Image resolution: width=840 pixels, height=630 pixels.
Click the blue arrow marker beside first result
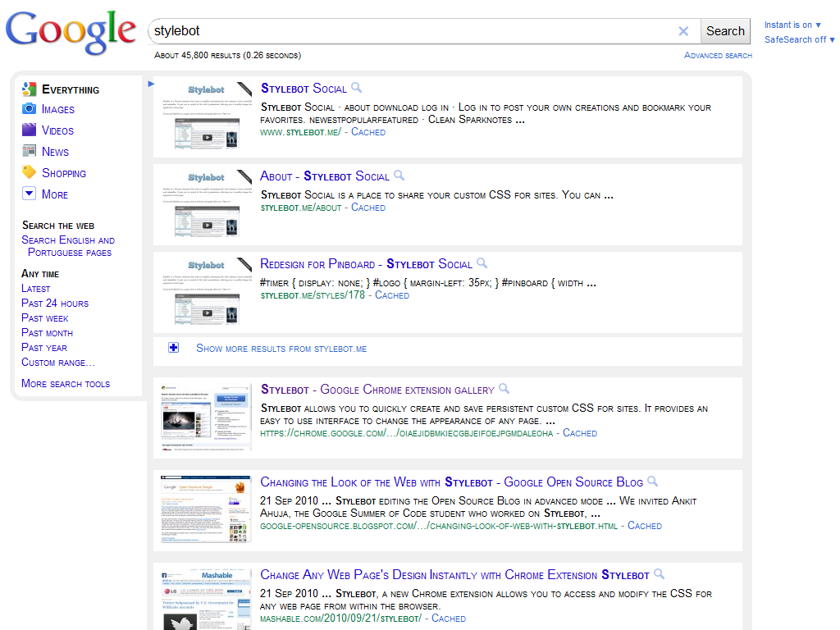(x=151, y=84)
